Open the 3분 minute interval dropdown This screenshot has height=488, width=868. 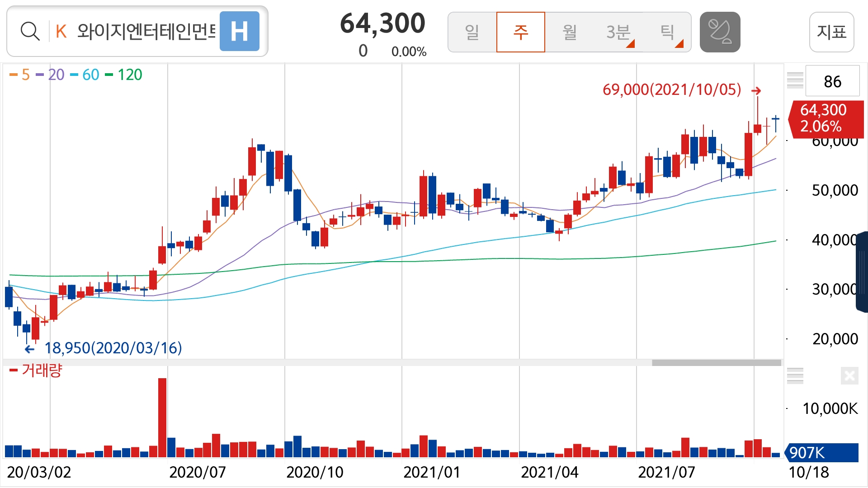(x=618, y=32)
